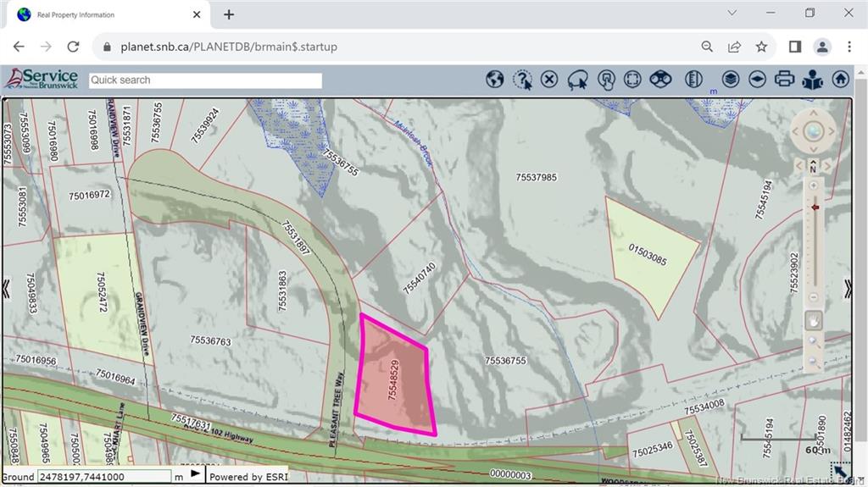Screen dimensions: 868x487
Task: Click the minus zoom-out button on slider
Action: pyautogui.click(x=813, y=297)
